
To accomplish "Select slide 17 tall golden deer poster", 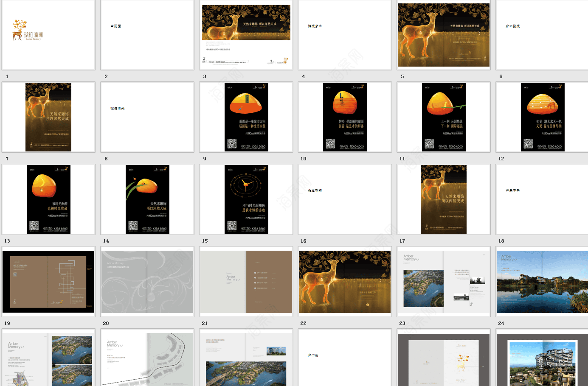I will pos(444,199).
